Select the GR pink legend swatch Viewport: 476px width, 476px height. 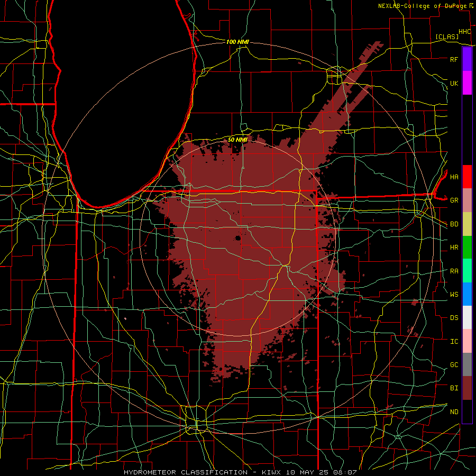467,200
